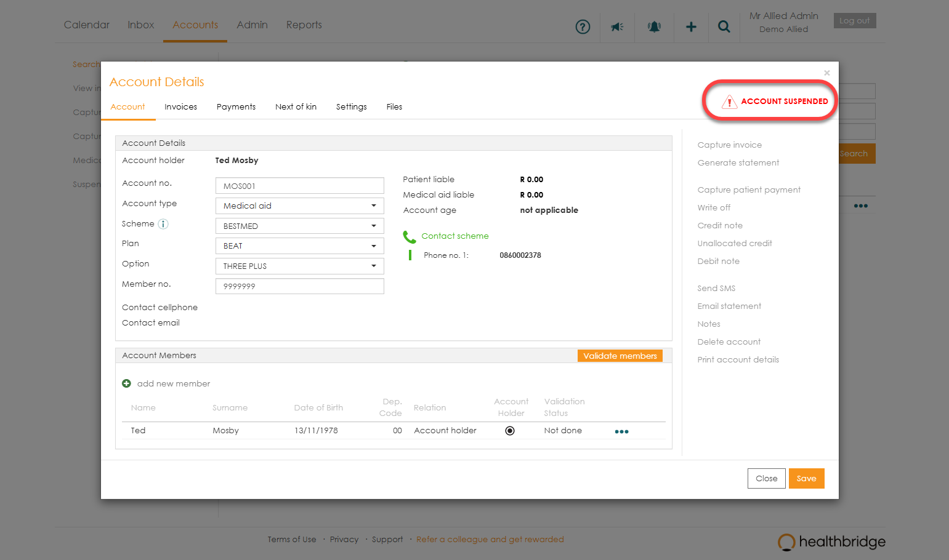
Task: Click the orange Save button
Action: coord(806,479)
